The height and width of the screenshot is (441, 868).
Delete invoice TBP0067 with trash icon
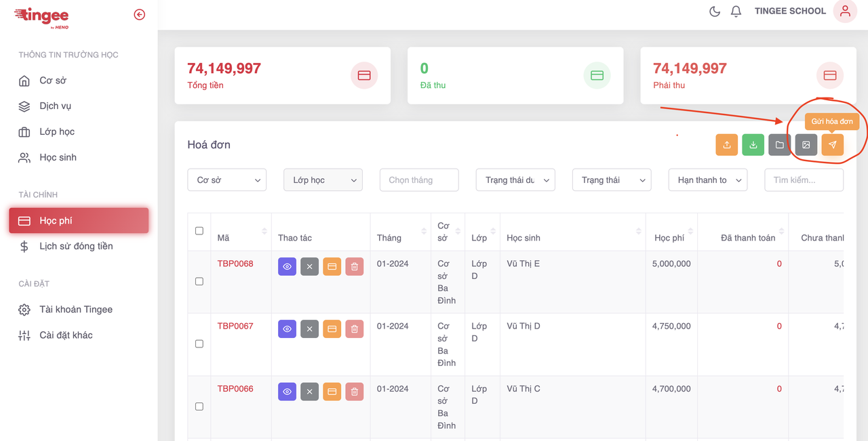pyautogui.click(x=354, y=329)
